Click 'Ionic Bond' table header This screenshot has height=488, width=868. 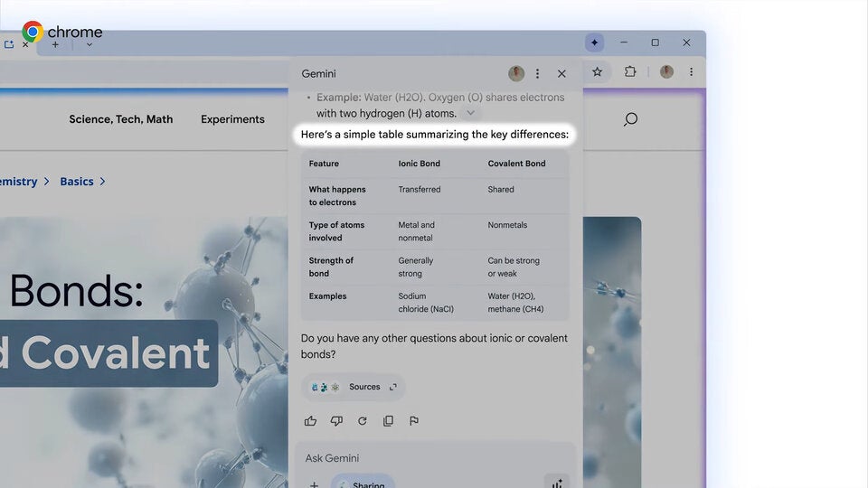[419, 164]
